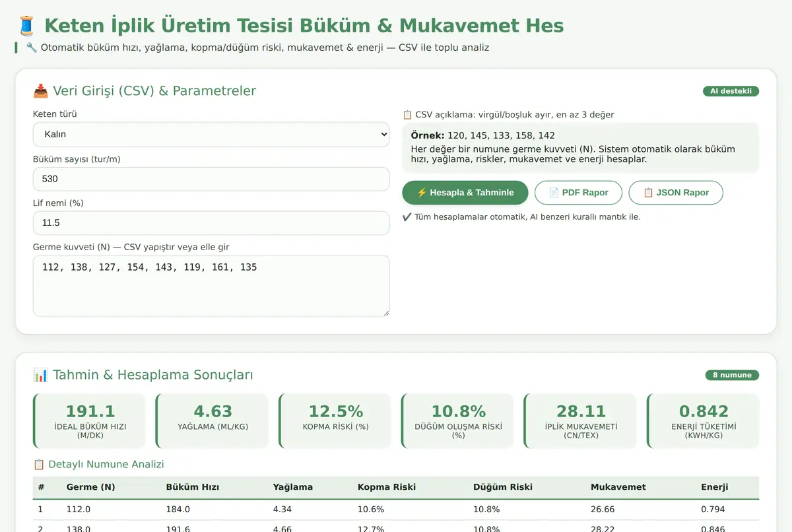Run the Hesapla & Tahminle button

click(x=465, y=193)
